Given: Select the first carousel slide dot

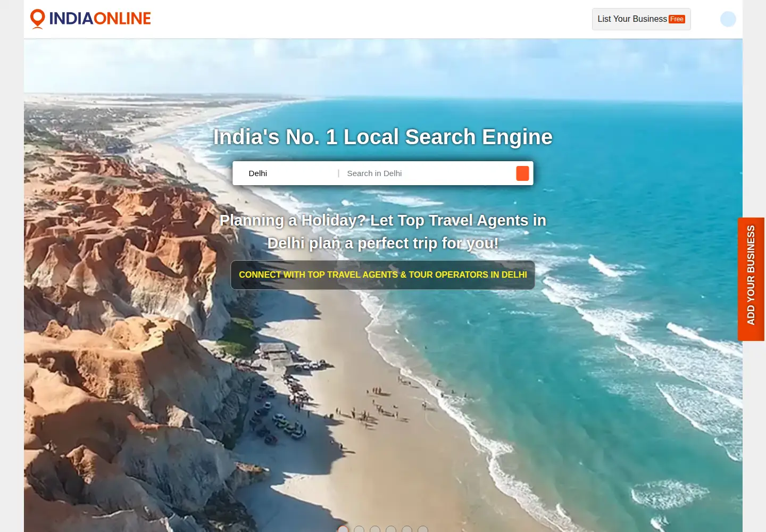Looking at the screenshot, I should [x=343, y=529].
